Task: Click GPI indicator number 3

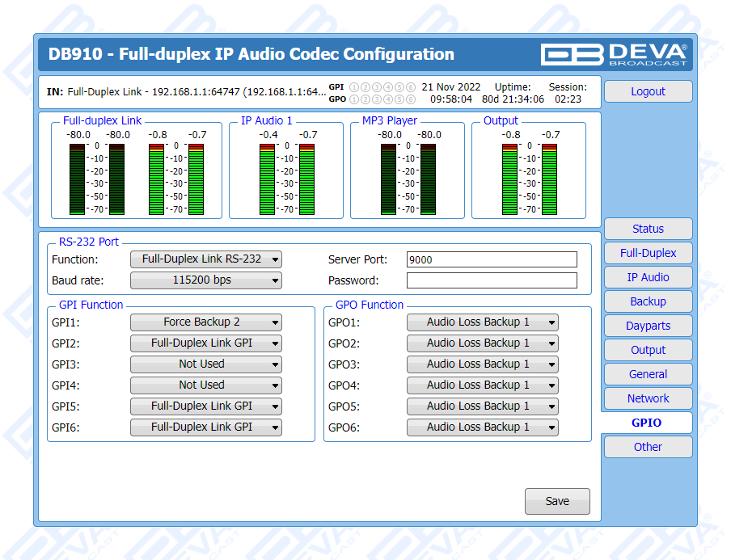Action: click(377, 86)
